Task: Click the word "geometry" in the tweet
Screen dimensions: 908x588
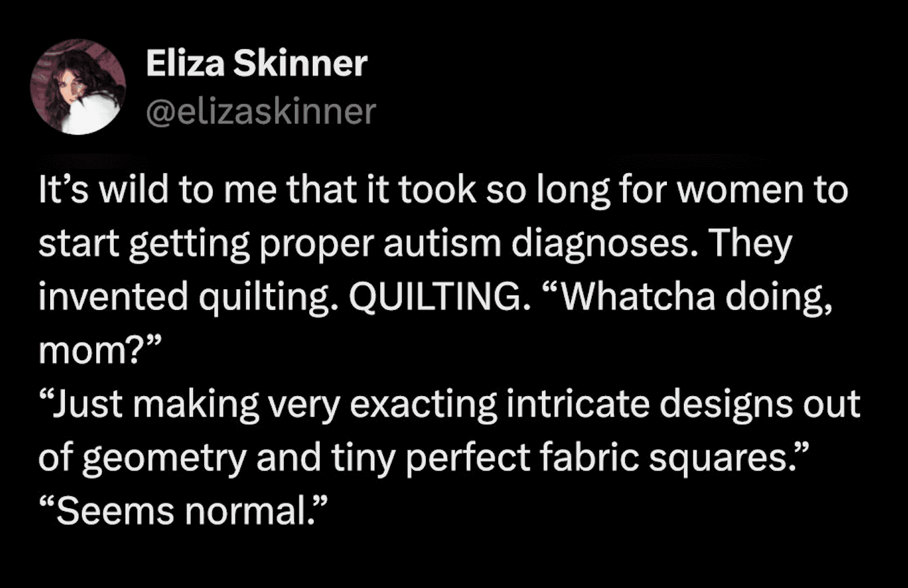Action: [x=164, y=459]
